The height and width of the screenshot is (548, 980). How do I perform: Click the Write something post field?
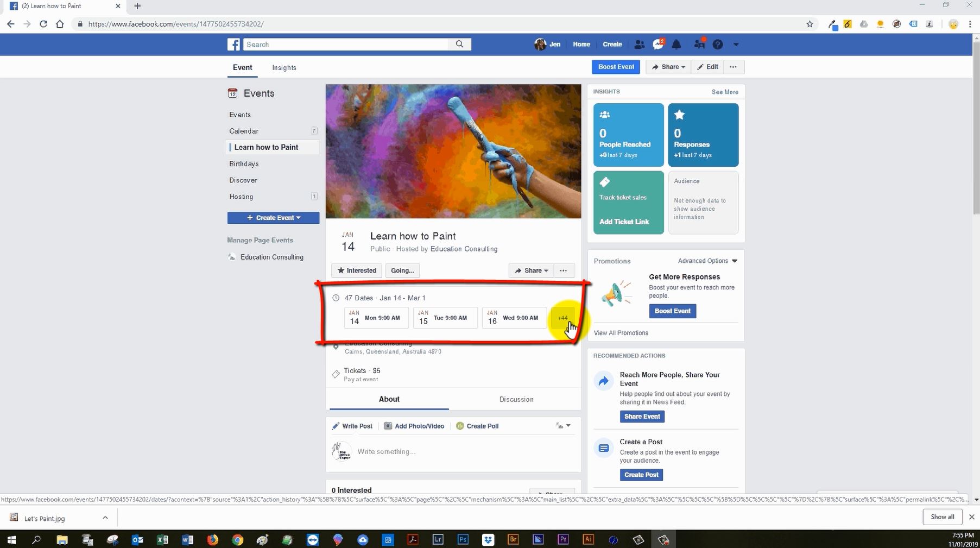pyautogui.click(x=453, y=452)
